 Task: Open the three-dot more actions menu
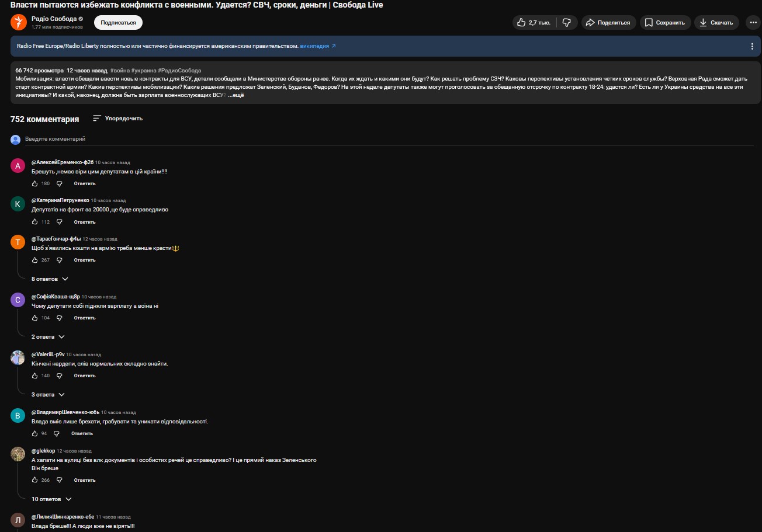pyautogui.click(x=752, y=23)
